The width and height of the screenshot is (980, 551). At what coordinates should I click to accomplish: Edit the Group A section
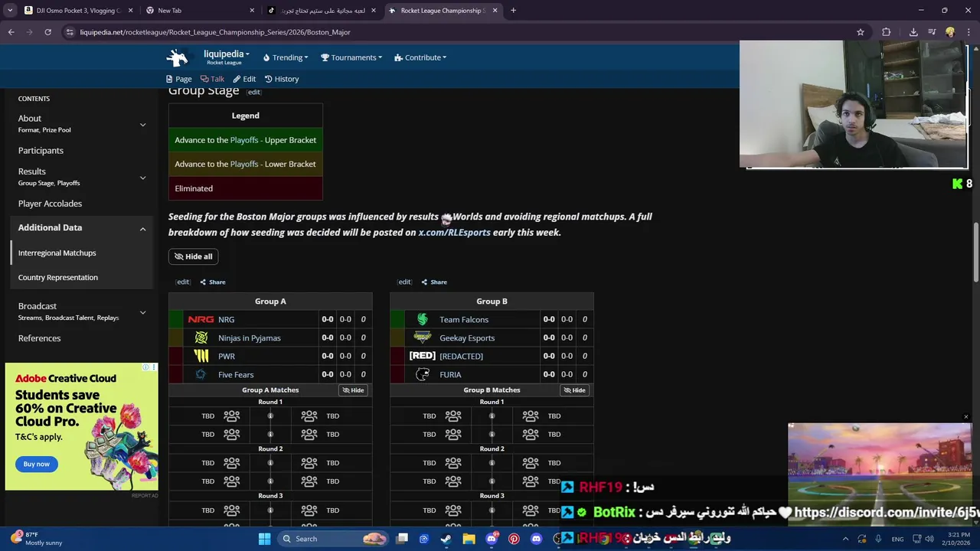click(183, 282)
